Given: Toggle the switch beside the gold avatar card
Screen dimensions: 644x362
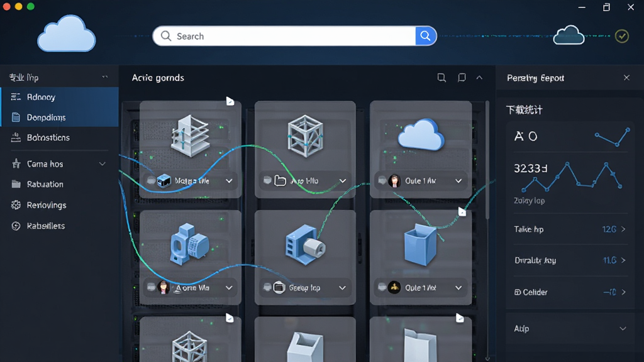Looking at the screenshot, I should (382, 287).
